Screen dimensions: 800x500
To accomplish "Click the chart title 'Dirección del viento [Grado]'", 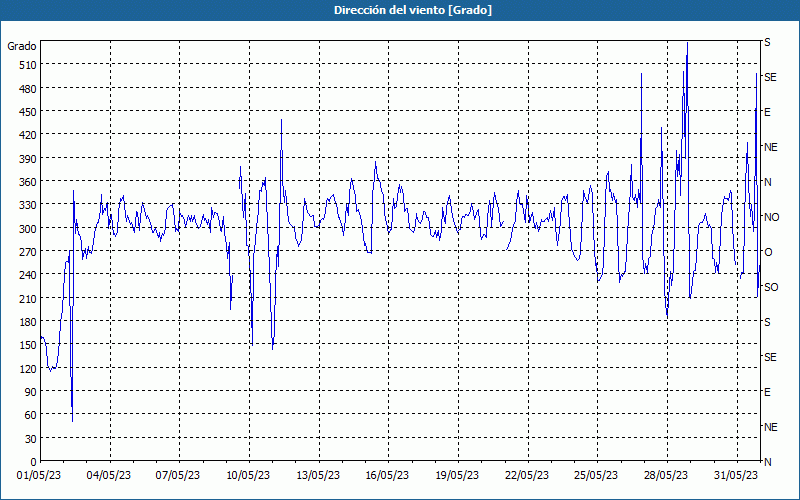I will click(413, 10).
